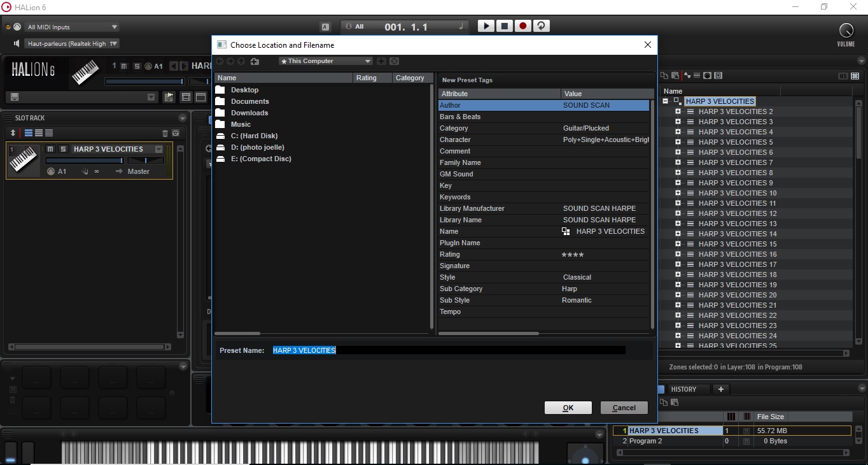Cancel the Choose Location dialog

624,408
